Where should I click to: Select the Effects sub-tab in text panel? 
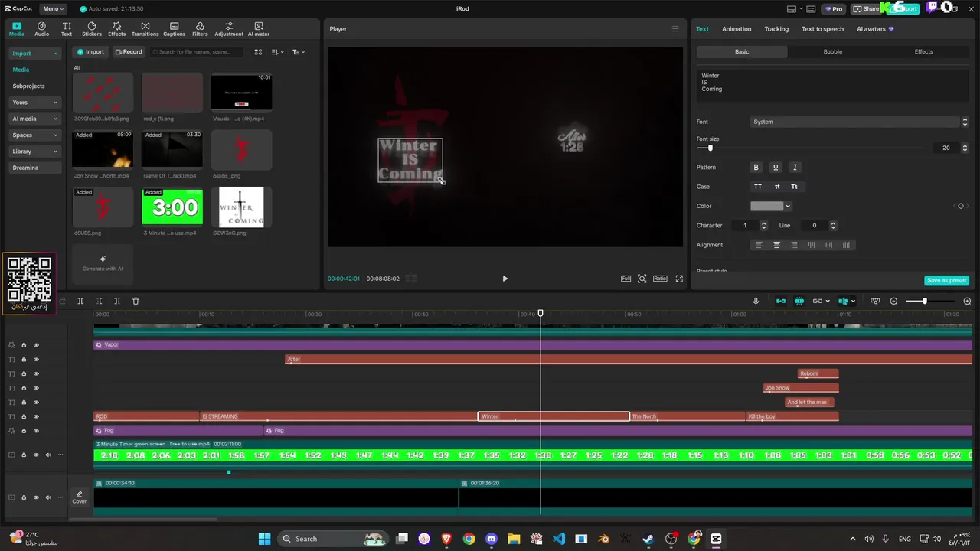[x=923, y=51]
